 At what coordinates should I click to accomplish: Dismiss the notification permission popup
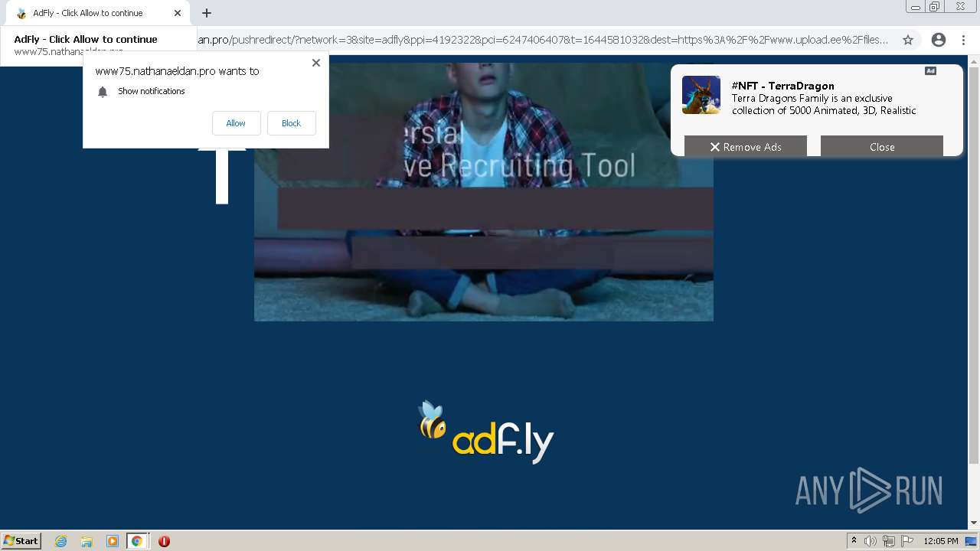pos(315,63)
